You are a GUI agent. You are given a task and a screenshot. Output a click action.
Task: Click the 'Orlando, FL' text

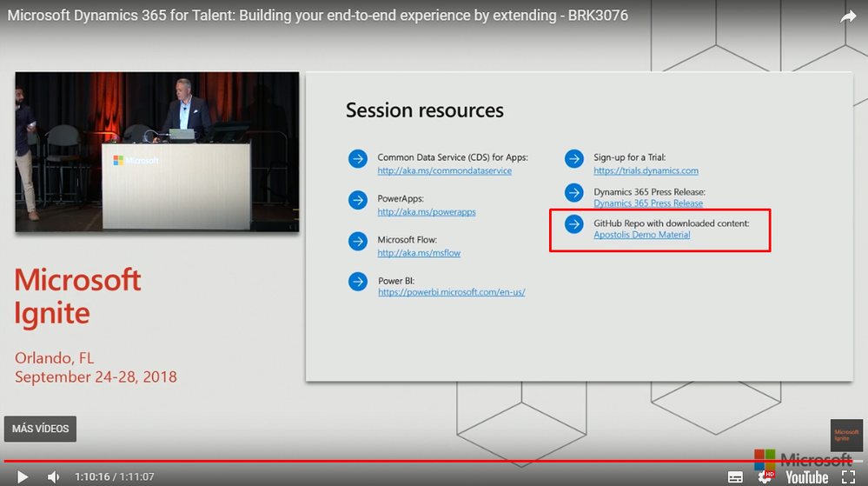(x=54, y=358)
